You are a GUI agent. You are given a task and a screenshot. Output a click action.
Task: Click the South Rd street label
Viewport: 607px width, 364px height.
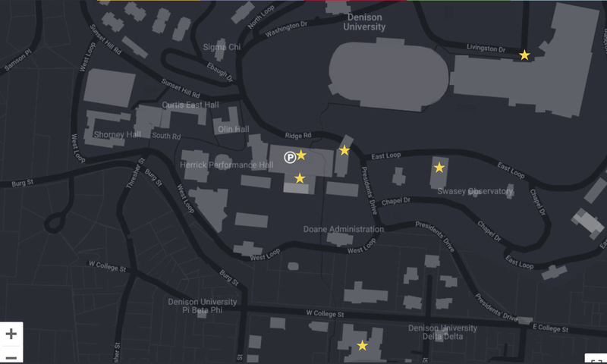click(166, 136)
